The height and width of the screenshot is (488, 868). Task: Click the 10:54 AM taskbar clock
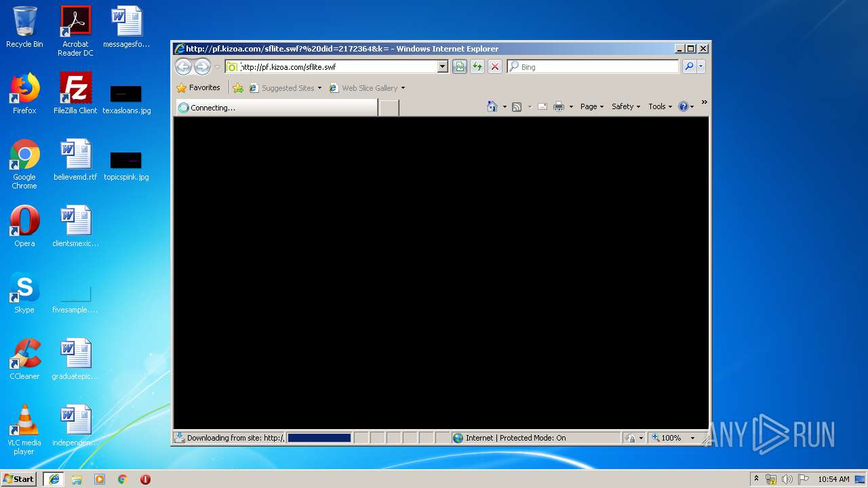pos(833,479)
